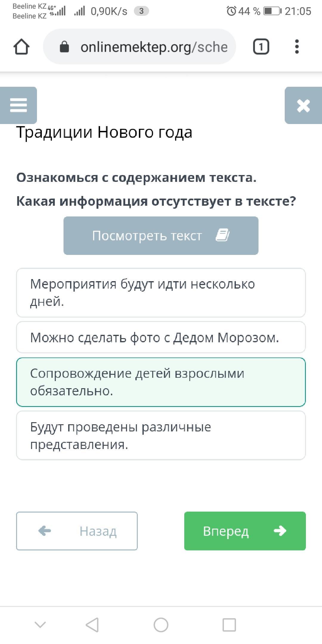Go forward with the "Вперед" button
This screenshot has height=644, width=322.
(245, 531)
